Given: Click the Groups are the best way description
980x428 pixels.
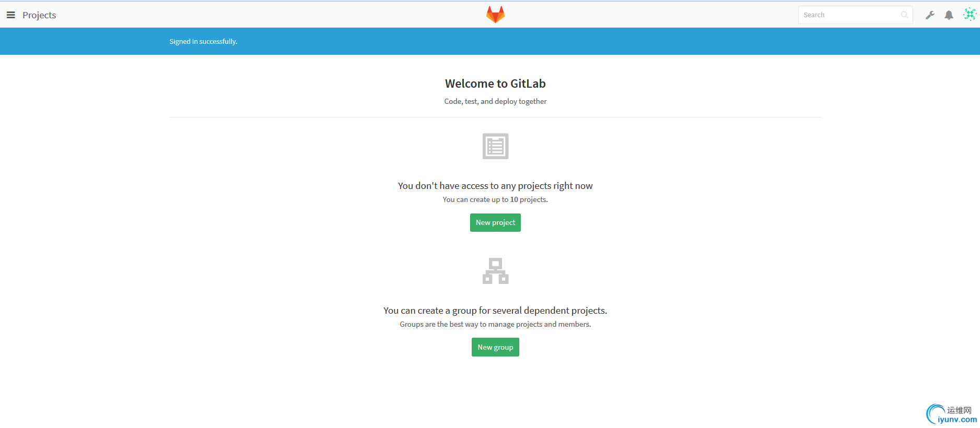Looking at the screenshot, I should [495, 324].
